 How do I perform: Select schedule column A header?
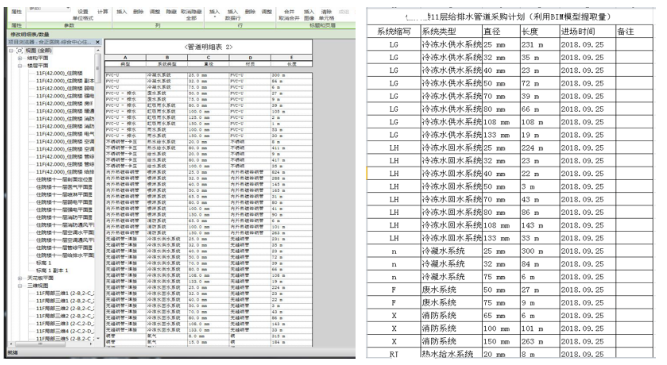pos(125,57)
